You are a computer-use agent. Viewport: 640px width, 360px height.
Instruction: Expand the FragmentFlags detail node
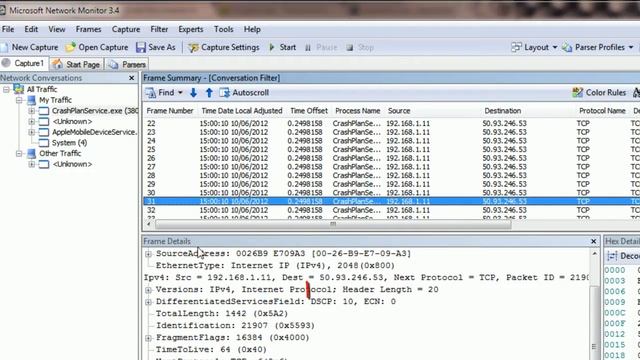[148, 338]
